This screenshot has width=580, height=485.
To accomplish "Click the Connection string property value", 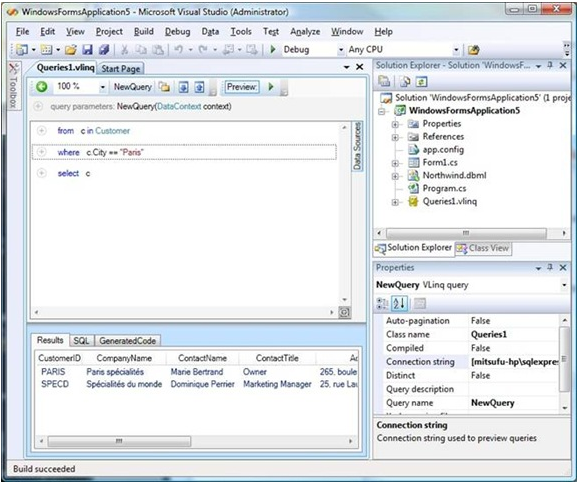I will click(x=514, y=362).
